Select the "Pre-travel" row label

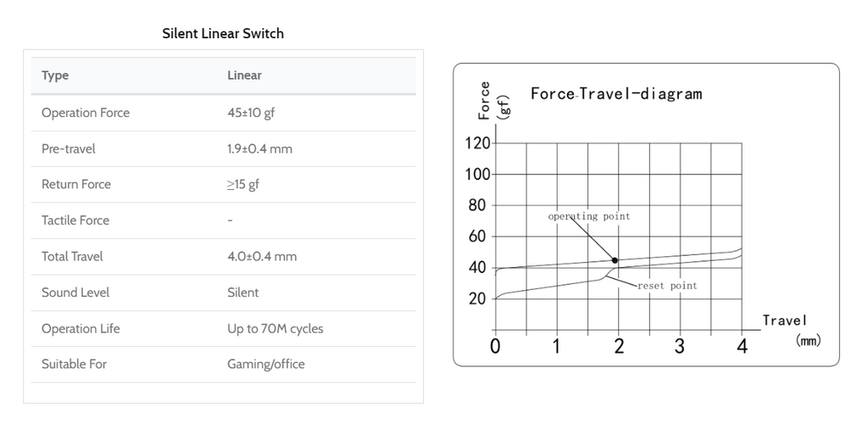[69, 148]
